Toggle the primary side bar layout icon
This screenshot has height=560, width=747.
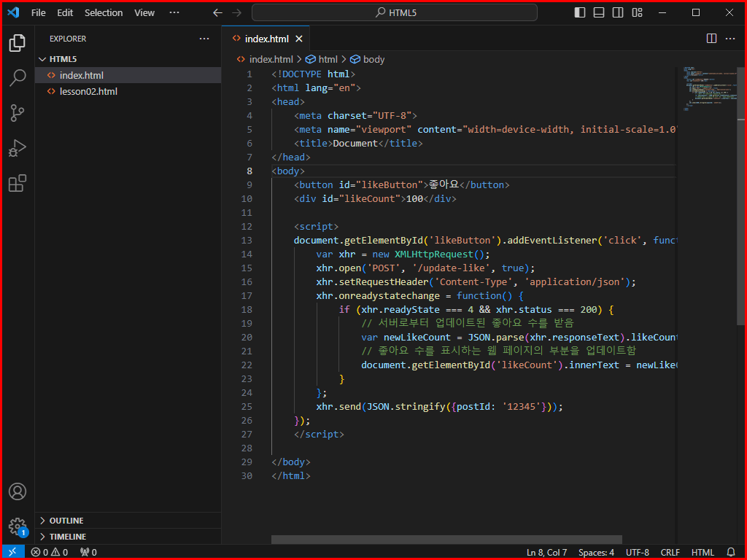580,12
